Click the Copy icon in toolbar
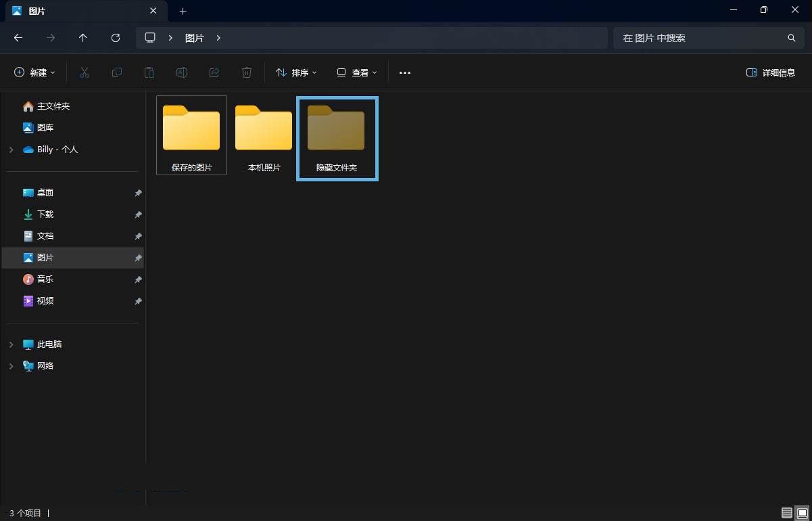This screenshot has height=521, width=812. click(117, 72)
